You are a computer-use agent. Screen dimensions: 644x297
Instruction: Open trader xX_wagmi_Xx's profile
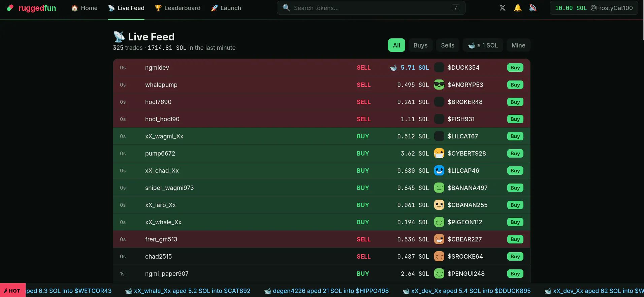(x=164, y=136)
